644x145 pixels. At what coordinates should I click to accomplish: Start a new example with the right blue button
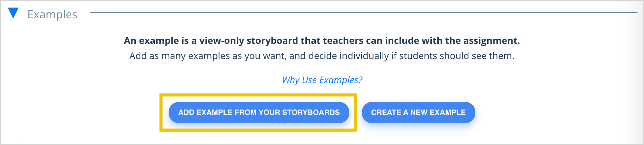point(418,113)
